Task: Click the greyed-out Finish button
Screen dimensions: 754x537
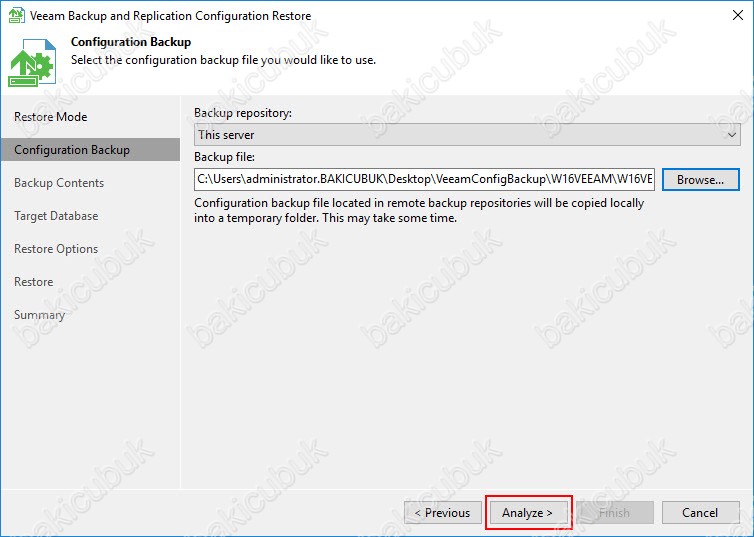Action: click(x=615, y=512)
